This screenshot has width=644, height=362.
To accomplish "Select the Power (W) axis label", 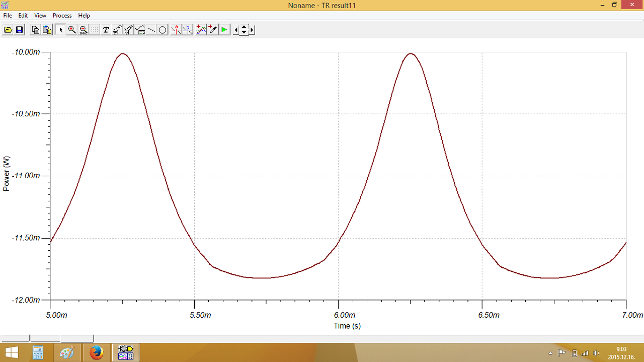I will [7, 174].
